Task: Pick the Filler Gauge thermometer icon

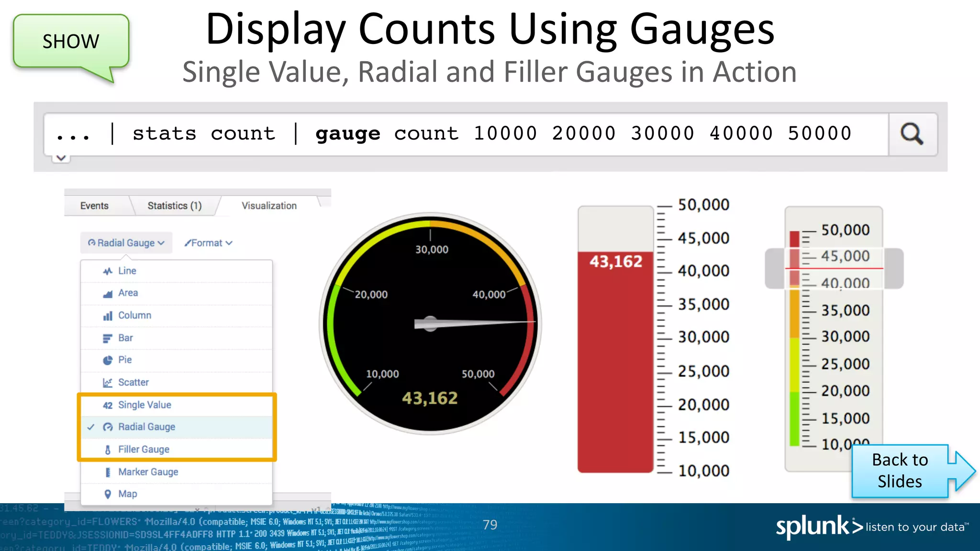Action: 108,450
